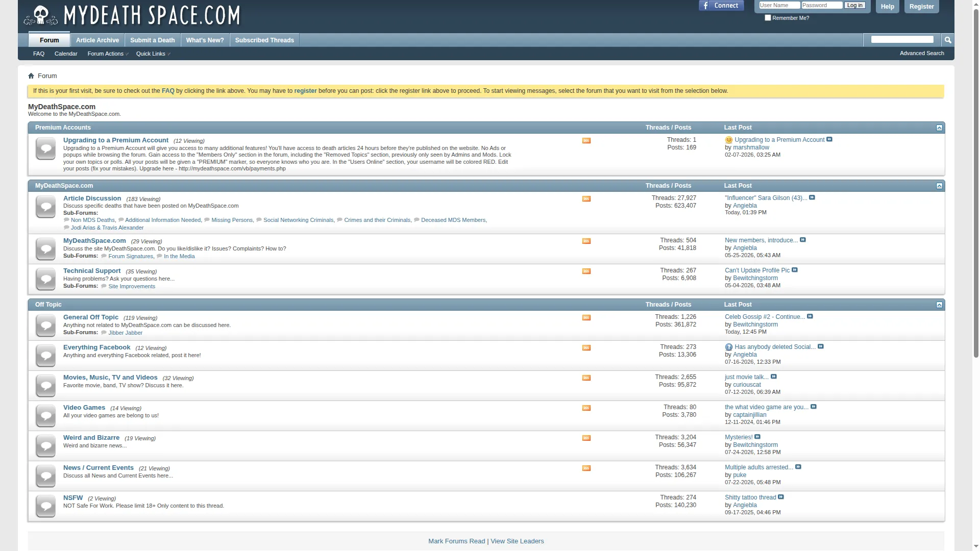Screen dimensions: 980x551
Task: Open the FAQ menu item
Action: pyautogui.click(x=39, y=54)
